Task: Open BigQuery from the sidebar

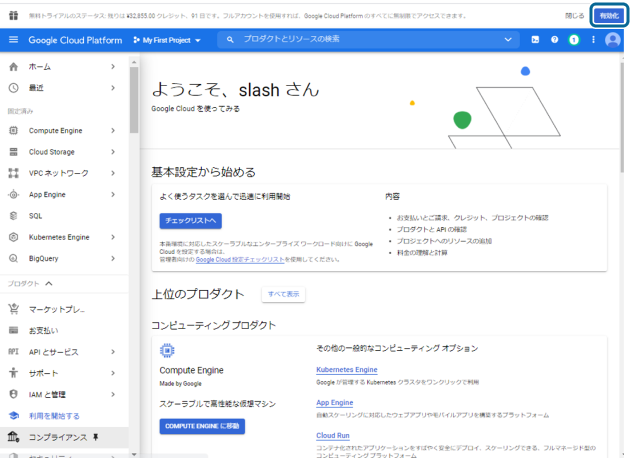Action: (45, 258)
